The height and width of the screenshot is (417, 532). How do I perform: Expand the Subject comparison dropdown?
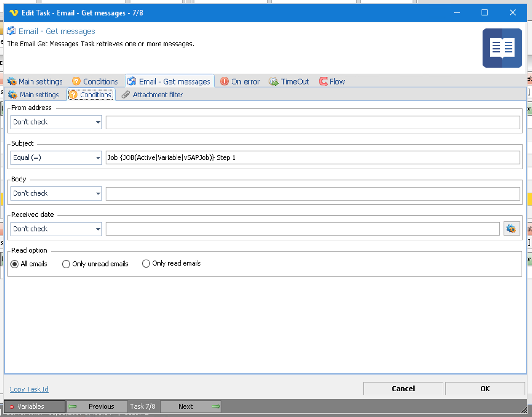(56, 158)
